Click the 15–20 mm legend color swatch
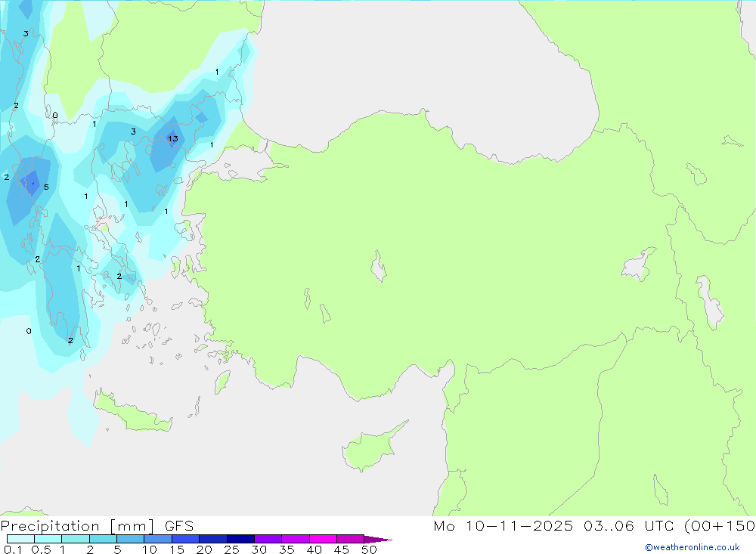The image size is (756, 554). click(186, 539)
